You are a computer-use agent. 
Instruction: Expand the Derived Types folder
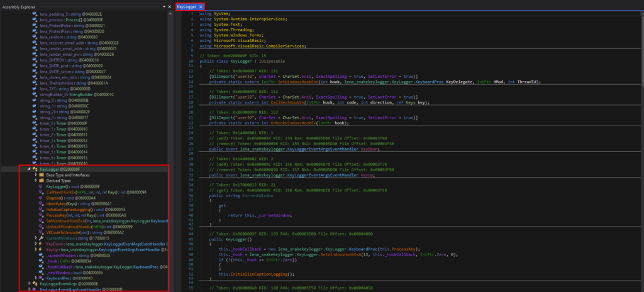(x=35, y=181)
